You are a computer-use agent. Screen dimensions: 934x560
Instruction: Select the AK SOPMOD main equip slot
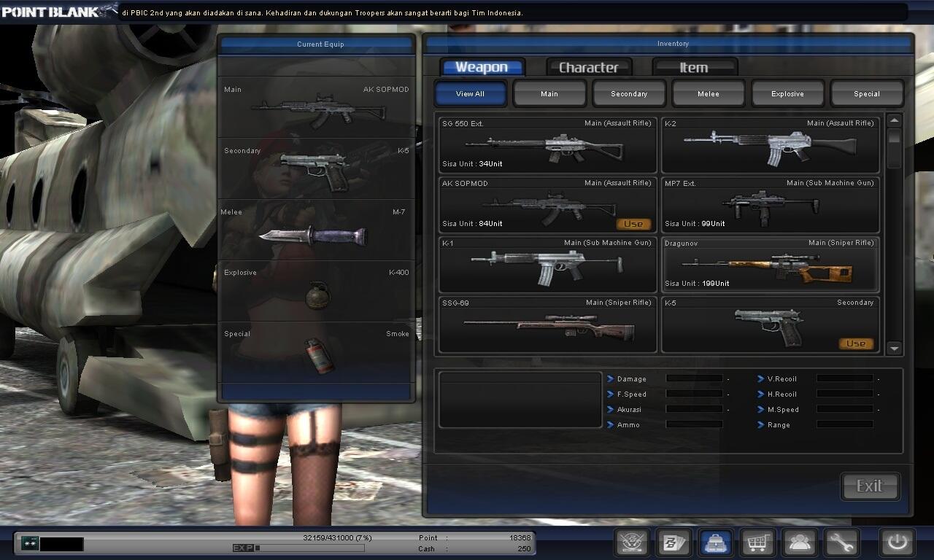point(317,108)
